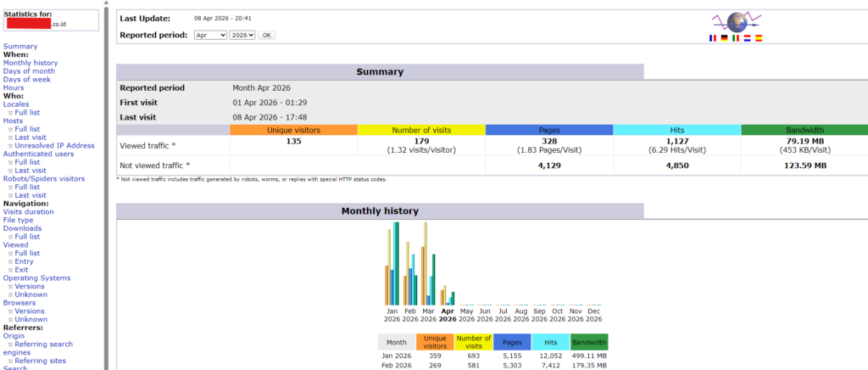Open the Monthly history sidebar link
Viewport: 868px width, 370px height.
(x=31, y=63)
